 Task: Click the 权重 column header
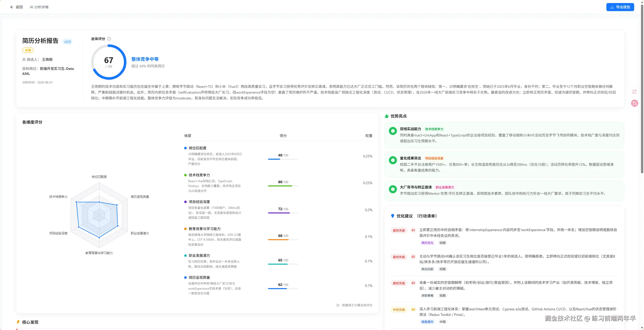(369, 136)
